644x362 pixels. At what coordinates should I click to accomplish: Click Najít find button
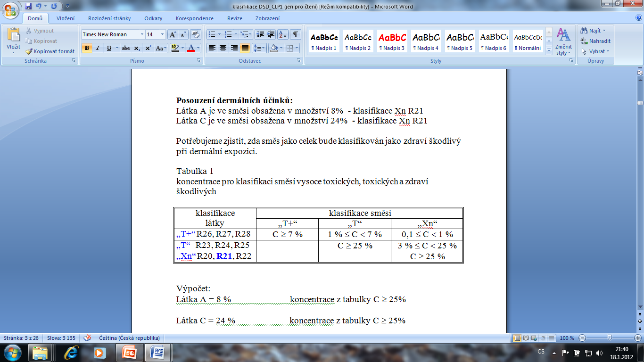(594, 31)
